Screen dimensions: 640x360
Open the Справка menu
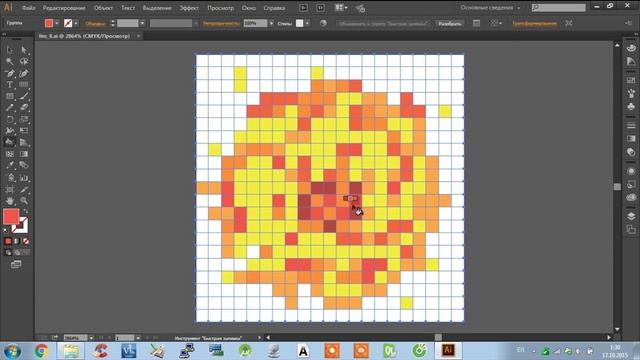tap(274, 8)
